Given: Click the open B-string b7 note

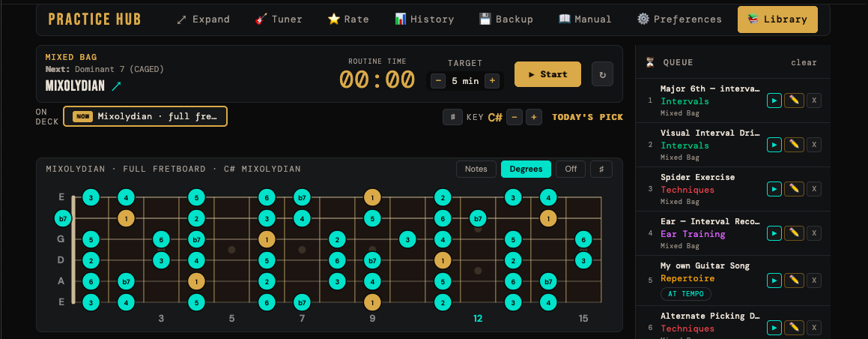Looking at the screenshot, I should [x=63, y=218].
